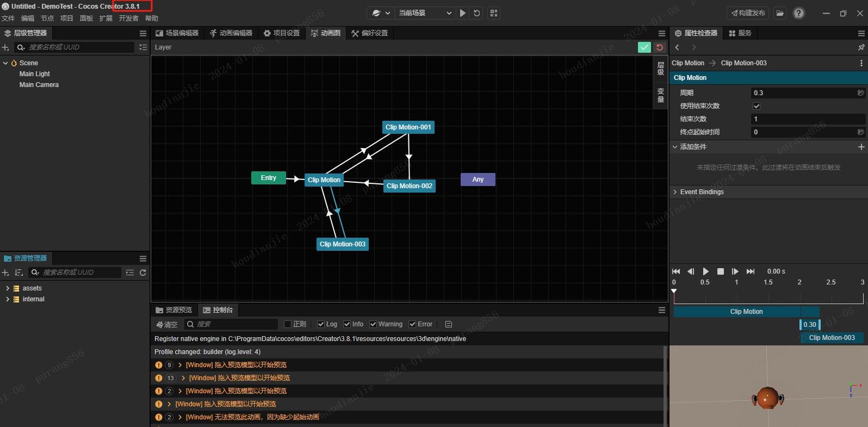Screen dimensions: 868x427
Task: Toggle the Error filter checkbox
Action: [412, 324]
